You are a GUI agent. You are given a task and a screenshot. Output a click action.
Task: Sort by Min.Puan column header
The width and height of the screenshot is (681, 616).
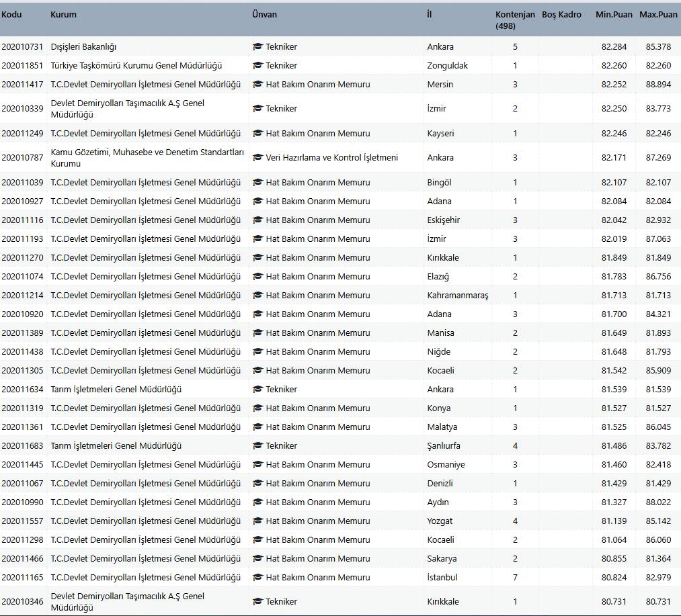[x=613, y=15]
